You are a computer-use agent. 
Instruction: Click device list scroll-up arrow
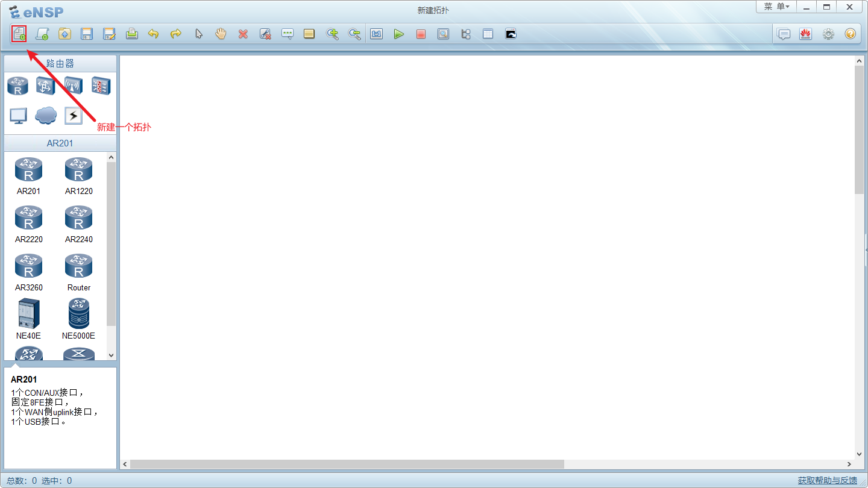coord(111,157)
